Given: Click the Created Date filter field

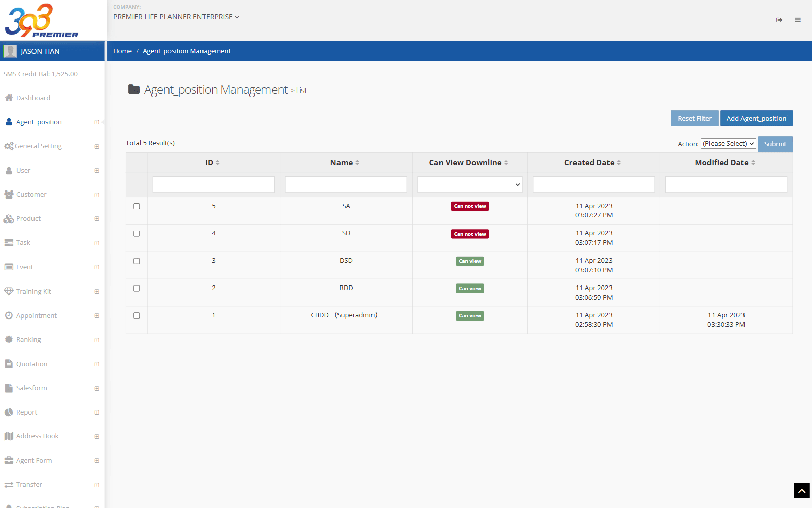Looking at the screenshot, I should click(x=594, y=184).
